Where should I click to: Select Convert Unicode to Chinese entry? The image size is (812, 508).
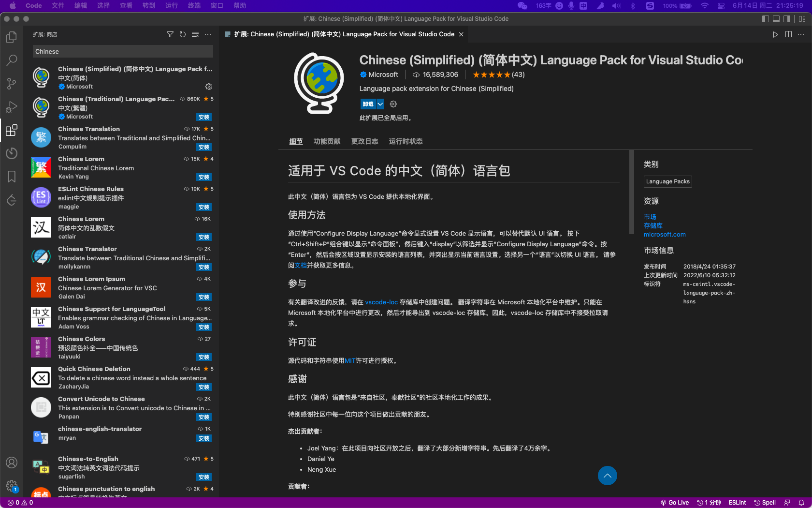(x=122, y=408)
